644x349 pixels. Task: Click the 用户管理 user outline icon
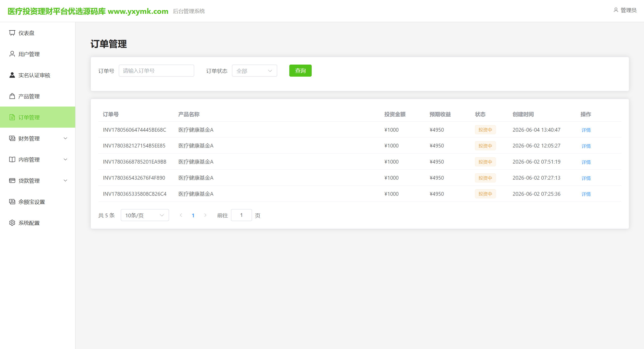tap(12, 54)
